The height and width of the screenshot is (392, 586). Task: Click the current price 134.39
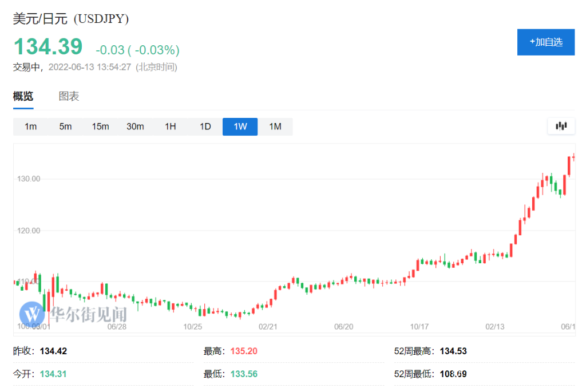[48, 47]
